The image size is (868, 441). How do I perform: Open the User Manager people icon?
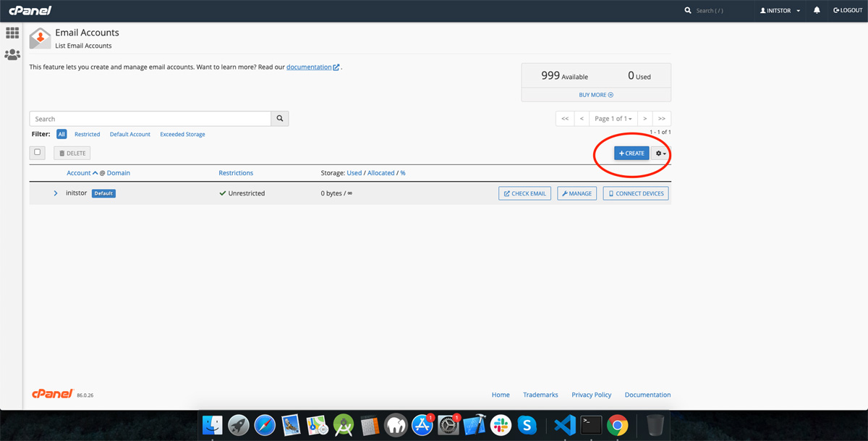click(x=12, y=55)
